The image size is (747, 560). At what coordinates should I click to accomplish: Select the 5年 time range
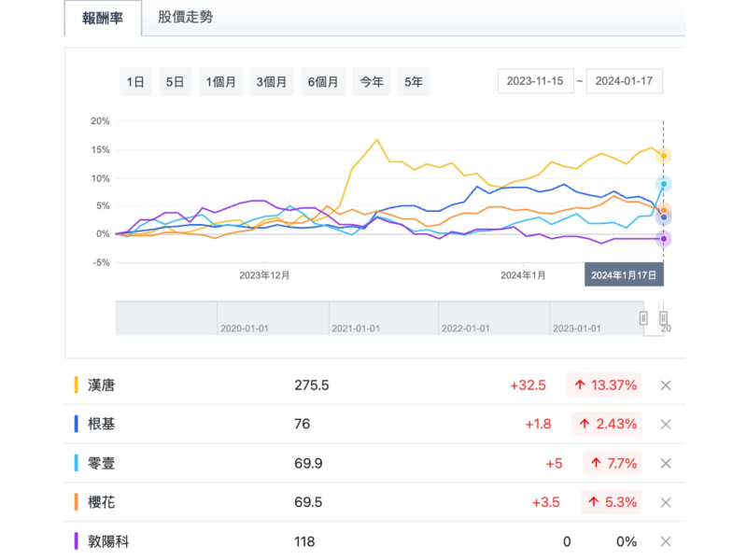pyautogui.click(x=414, y=82)
